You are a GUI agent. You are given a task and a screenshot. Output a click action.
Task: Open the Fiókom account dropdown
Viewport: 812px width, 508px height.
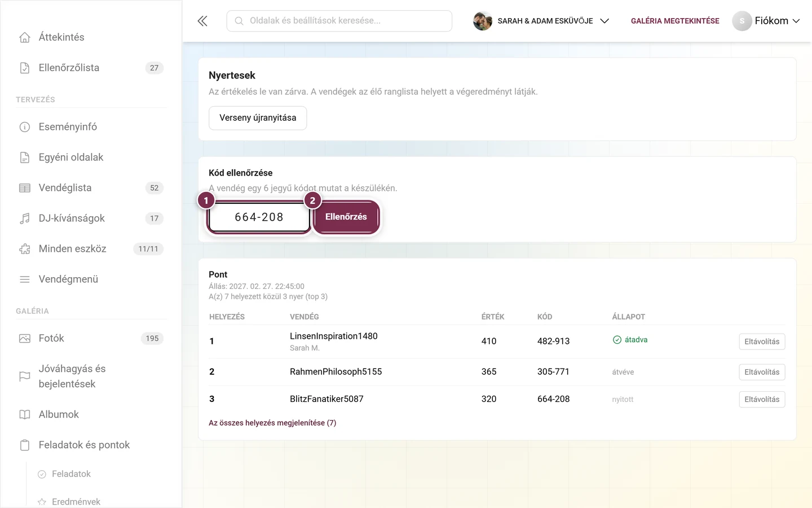[x=766, y=21]
